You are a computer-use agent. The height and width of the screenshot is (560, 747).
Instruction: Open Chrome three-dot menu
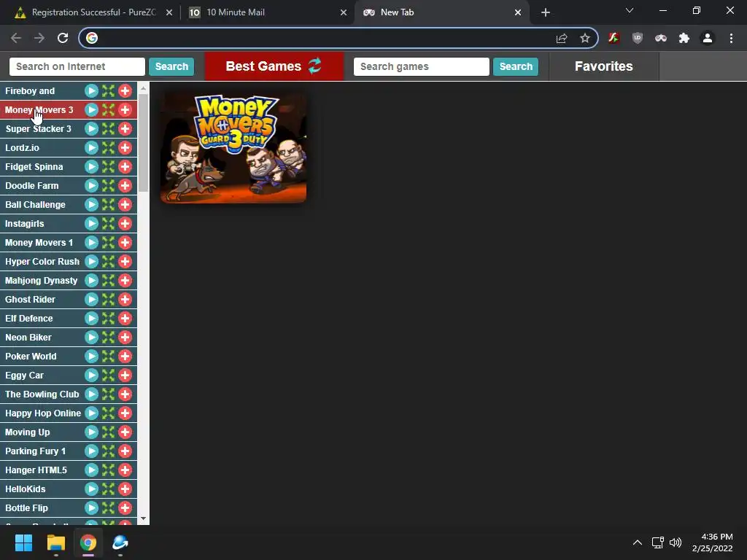point(731,38)
